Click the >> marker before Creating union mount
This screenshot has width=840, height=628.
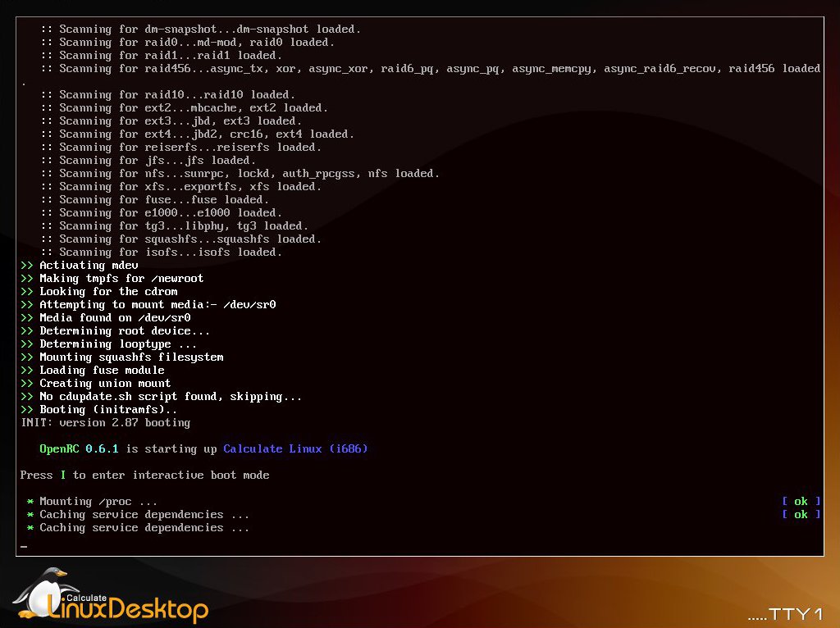click(x=27, y=384)
